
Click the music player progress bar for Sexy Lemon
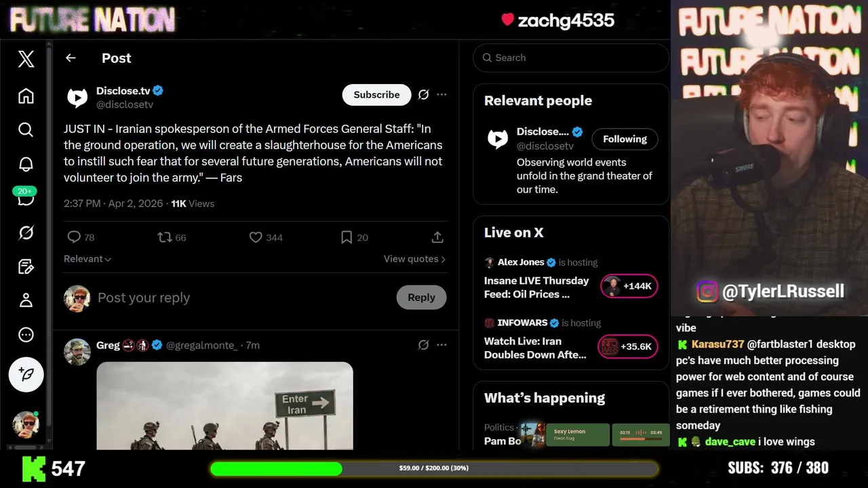point(641,439)
